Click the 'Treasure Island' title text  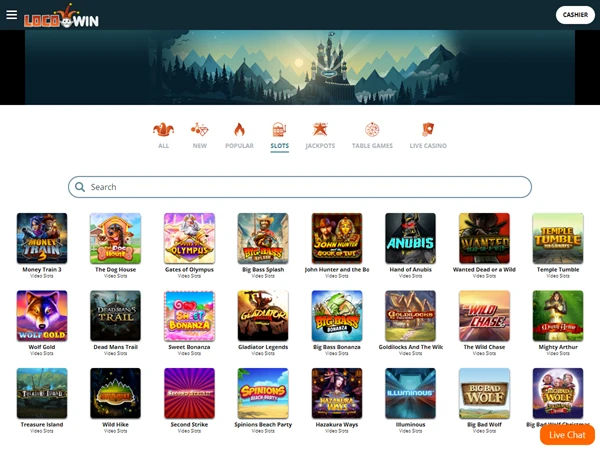[x=42, y=424]
